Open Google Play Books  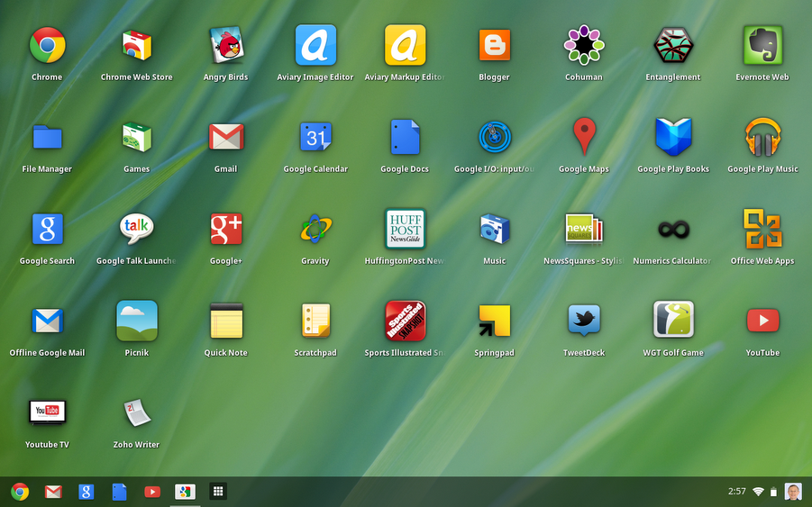[x=673, y=137]
